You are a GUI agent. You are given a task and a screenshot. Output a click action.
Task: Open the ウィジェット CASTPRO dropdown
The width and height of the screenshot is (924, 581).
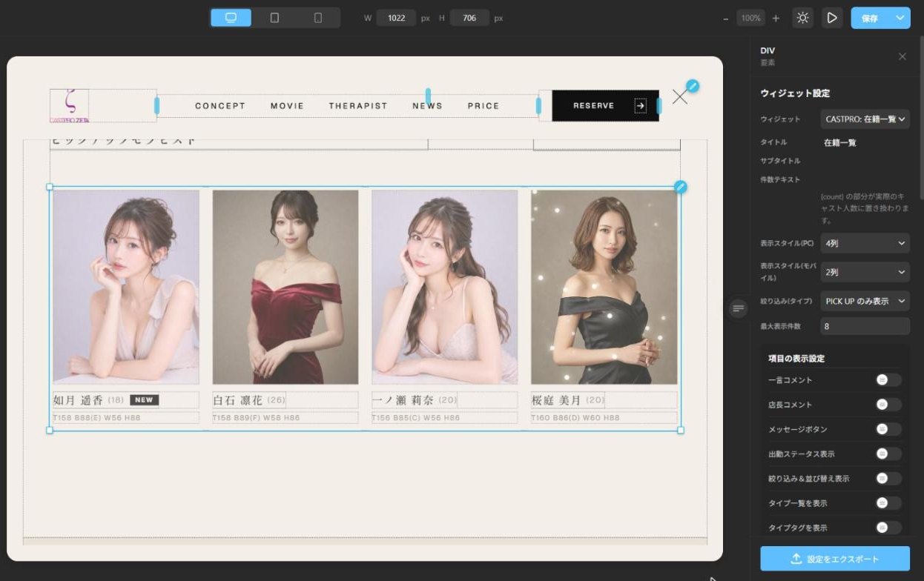(x=865, y=119)
